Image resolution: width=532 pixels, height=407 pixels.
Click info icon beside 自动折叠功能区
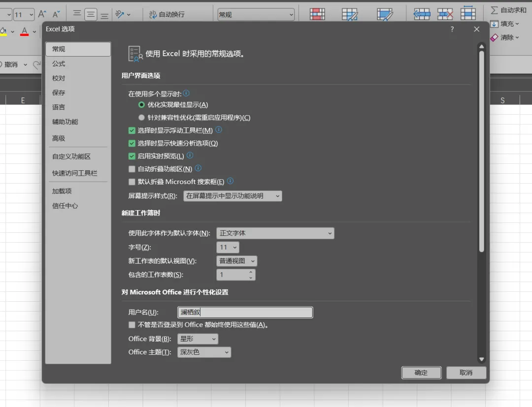click(199, 168)
